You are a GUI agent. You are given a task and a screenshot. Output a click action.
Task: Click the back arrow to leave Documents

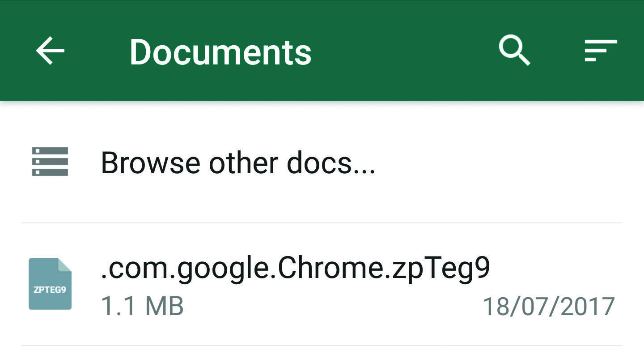tap(49, 51)
